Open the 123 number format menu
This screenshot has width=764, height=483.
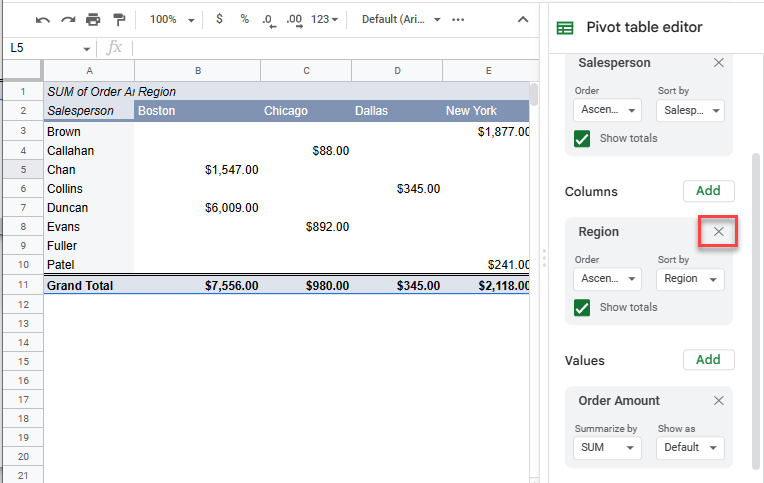coord(325,19)
